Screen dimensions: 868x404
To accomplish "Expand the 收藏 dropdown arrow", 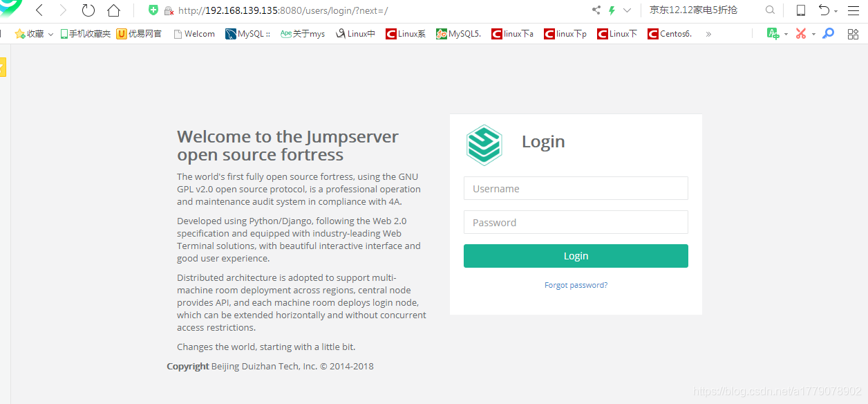I will click(x=50, y=34).
